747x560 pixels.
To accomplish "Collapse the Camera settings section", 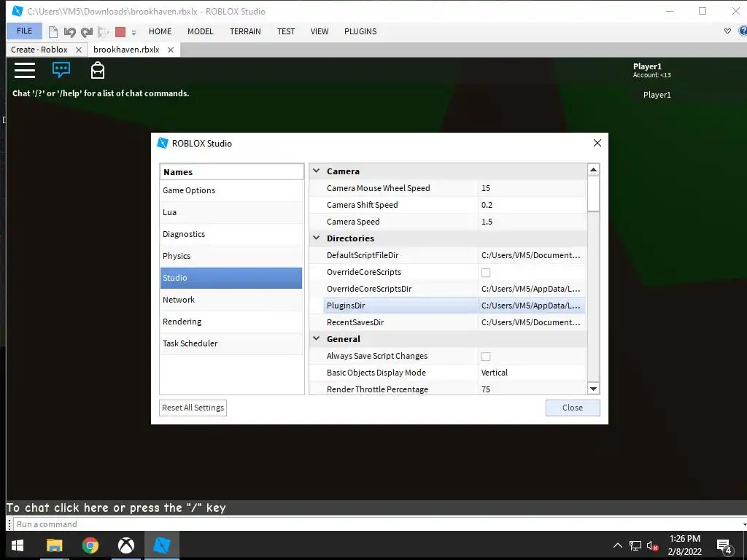I will click(x=317, y=171).
